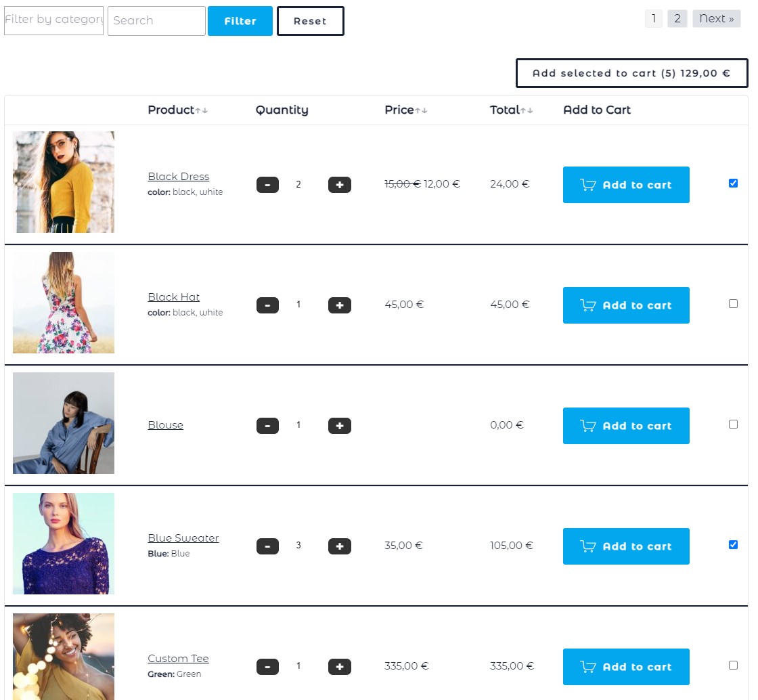Add selected items to cart
The height and width of the screenshot is (700, 758).
point(631,72)
